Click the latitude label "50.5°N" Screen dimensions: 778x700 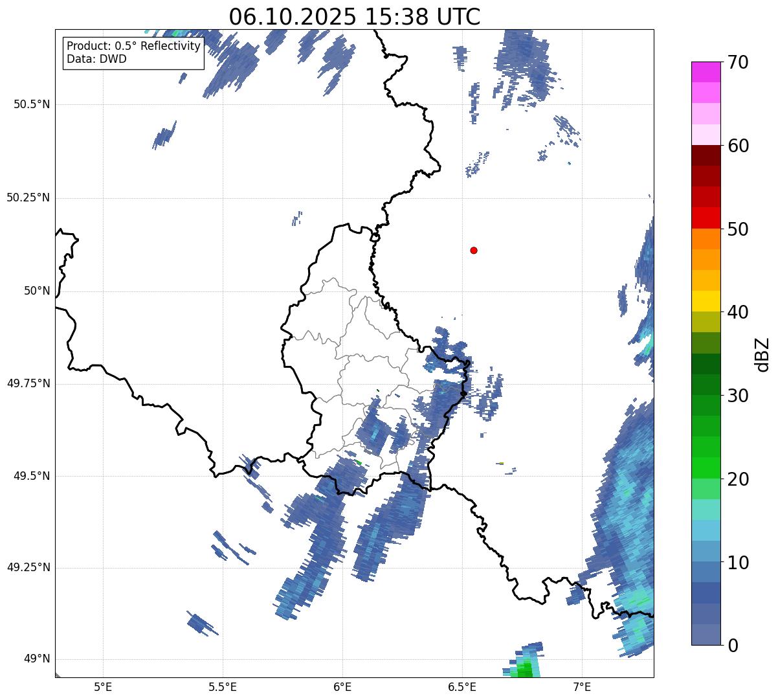pos(32,104)
